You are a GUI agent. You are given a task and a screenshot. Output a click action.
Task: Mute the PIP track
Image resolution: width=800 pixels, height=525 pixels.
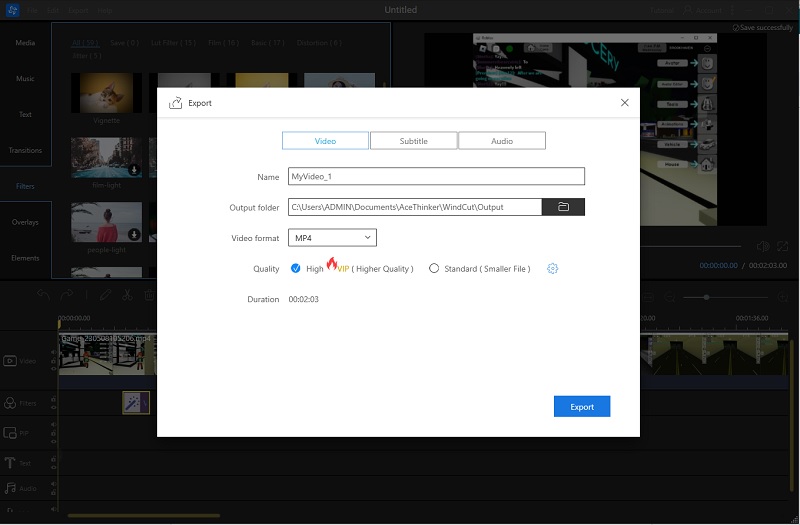[x=54, y=424]
